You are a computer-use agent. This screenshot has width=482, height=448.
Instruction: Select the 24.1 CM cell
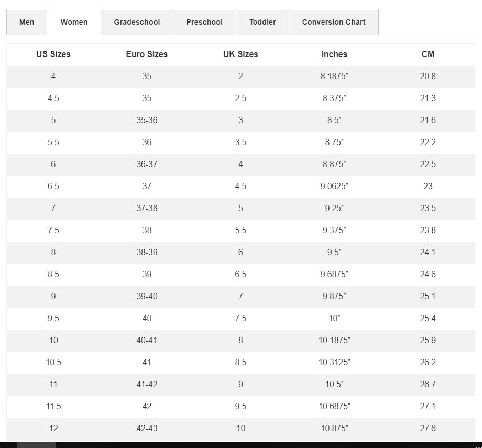click(428, 253)
